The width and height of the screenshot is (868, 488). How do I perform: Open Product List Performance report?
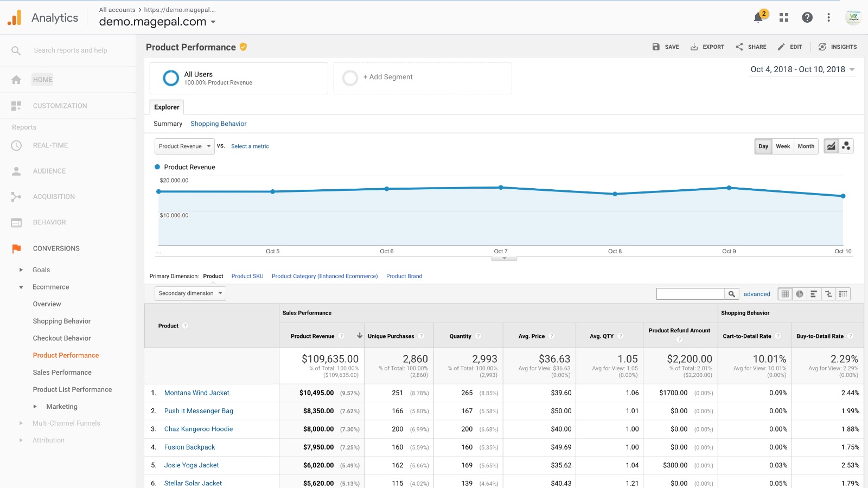coord(72,389)
